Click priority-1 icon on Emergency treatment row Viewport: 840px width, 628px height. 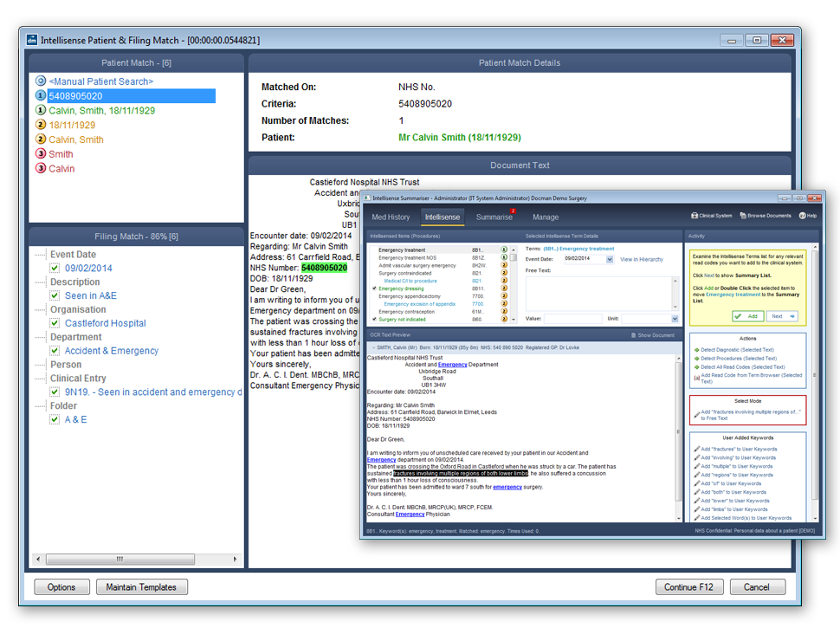(504, 249)
